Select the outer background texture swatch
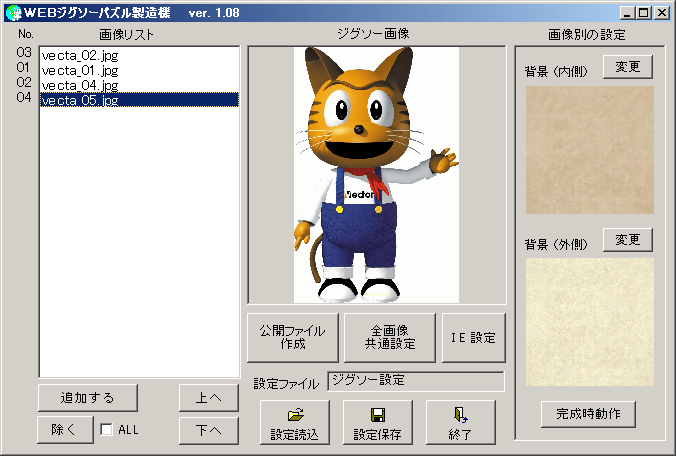Image resolution: width=676 pixels, height=456 pixels. [590, 322]
